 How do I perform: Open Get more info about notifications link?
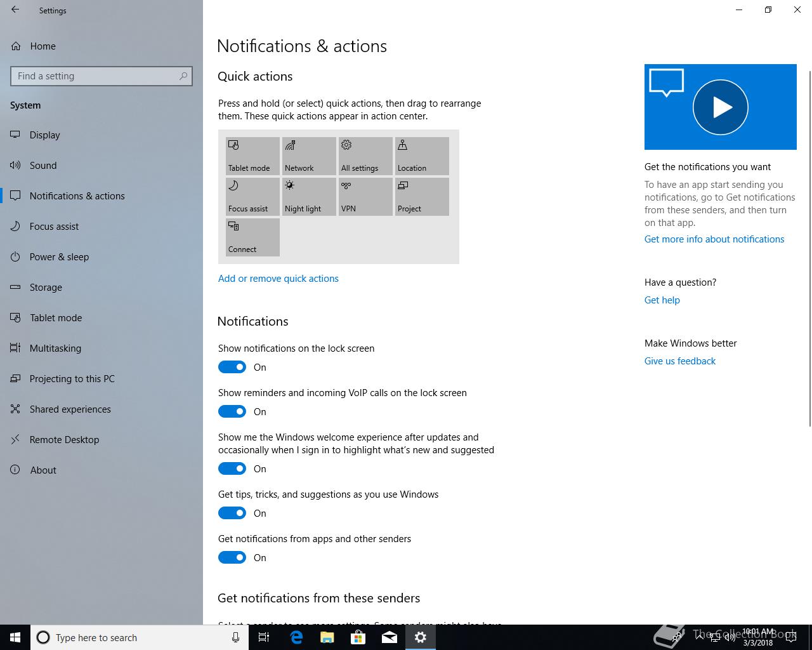pos(714,239)
